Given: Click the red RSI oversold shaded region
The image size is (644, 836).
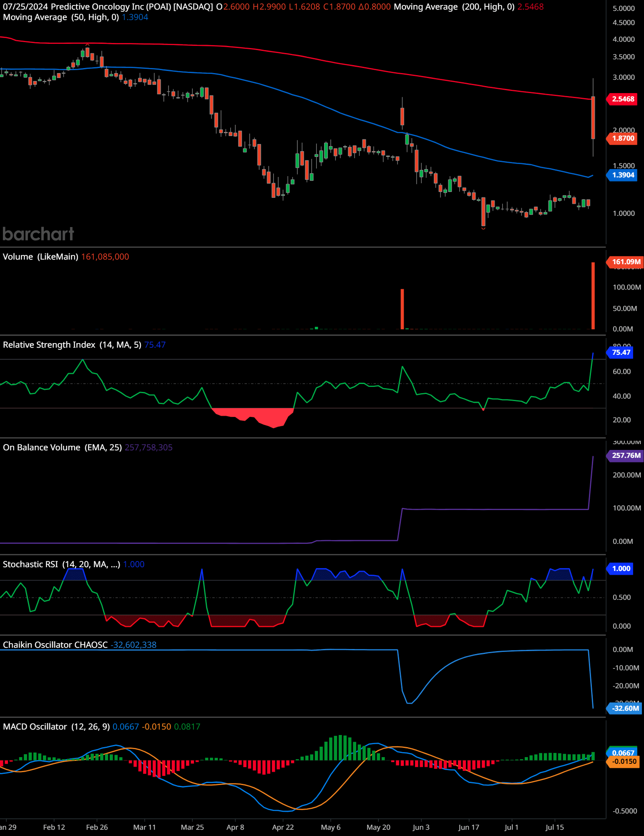Looking at the screenshot, I should click(x=259, y=416).
